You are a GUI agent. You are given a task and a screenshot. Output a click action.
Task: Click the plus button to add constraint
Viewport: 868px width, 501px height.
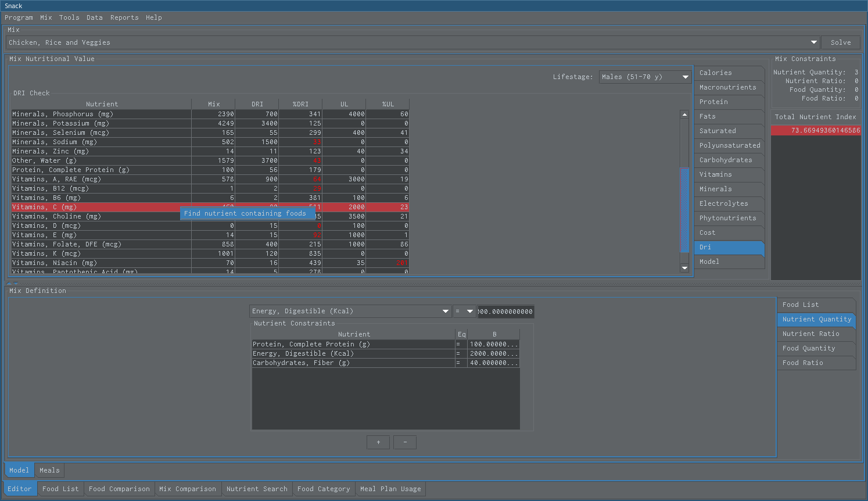(x=378, y=442)
